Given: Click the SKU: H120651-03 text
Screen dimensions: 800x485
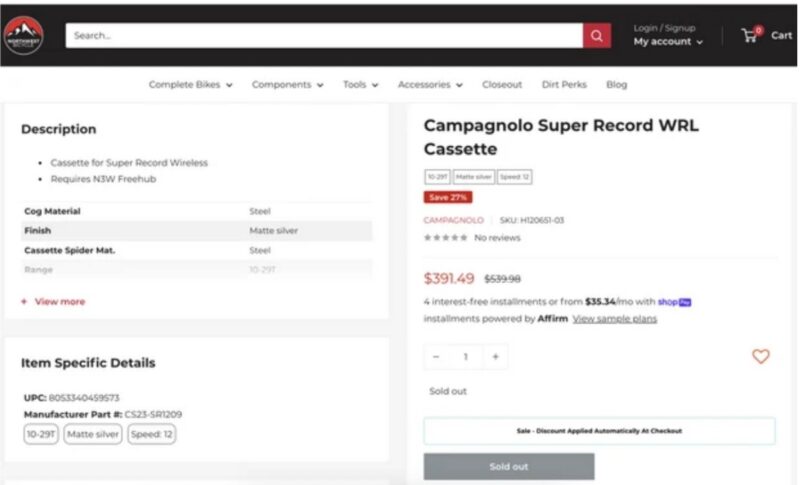Looking at the screenshot, I should pos(532,220).
